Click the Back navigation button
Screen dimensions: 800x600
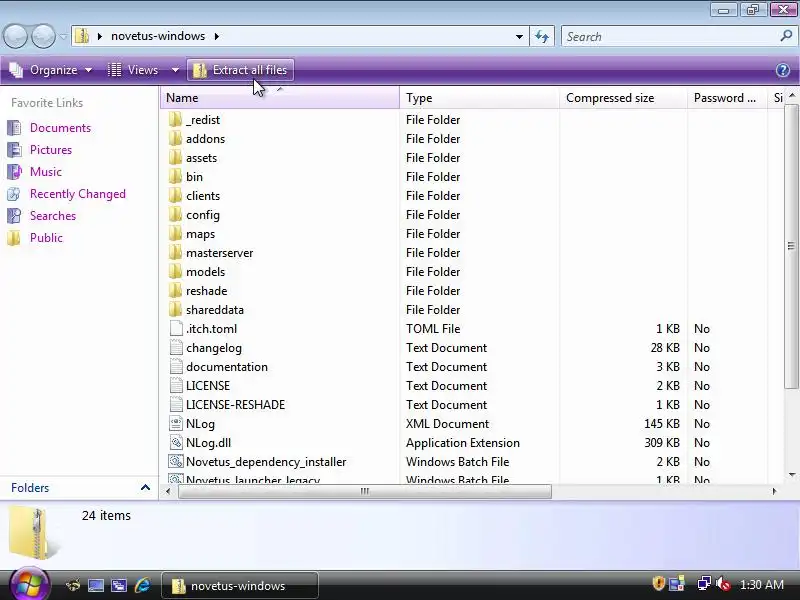pos(15,36)
